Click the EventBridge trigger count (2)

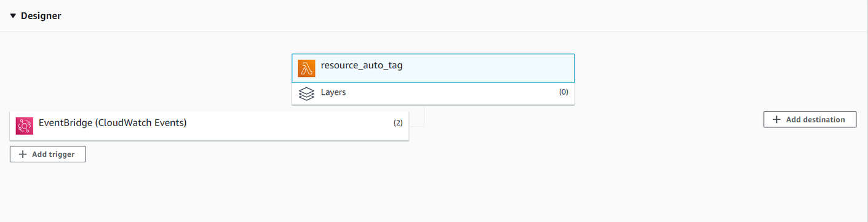(x=398, y=122)
